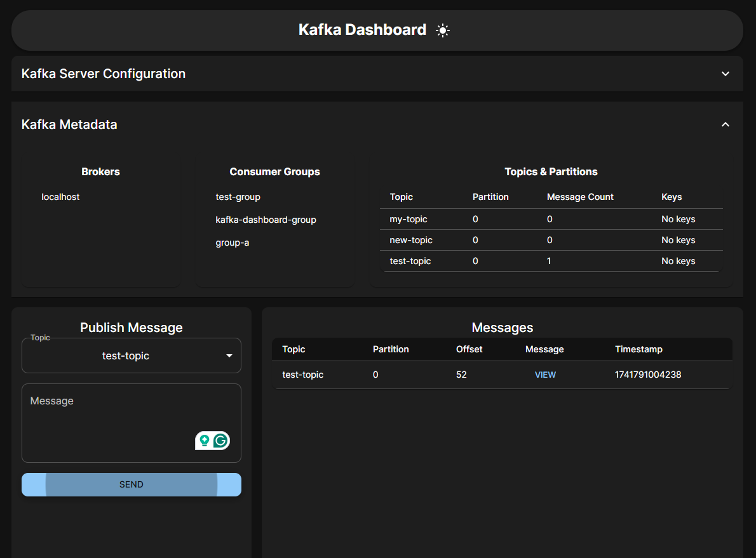Click Timestamp column header in Messages
The height and width of the screenshot is (558, 756).
pos(638,349)
